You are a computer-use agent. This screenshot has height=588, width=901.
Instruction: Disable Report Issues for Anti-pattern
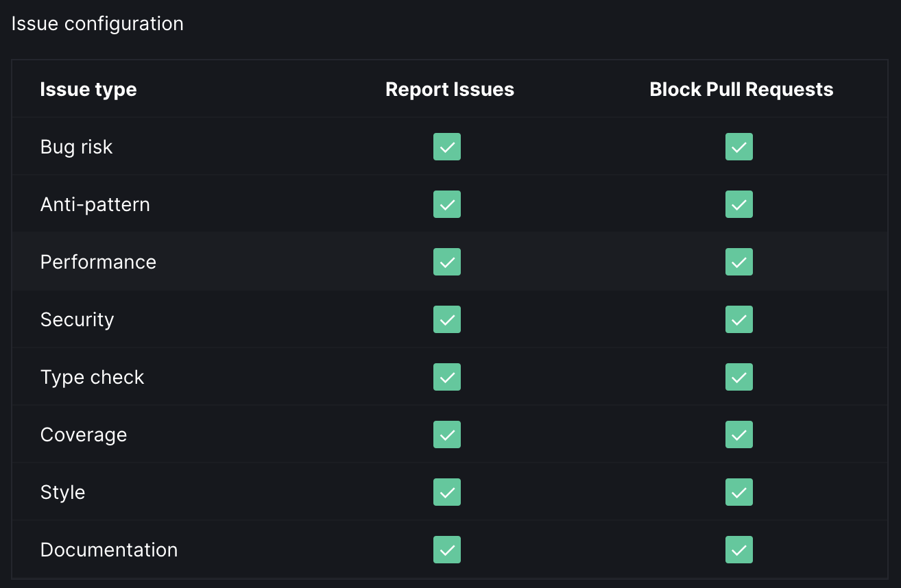446,204
